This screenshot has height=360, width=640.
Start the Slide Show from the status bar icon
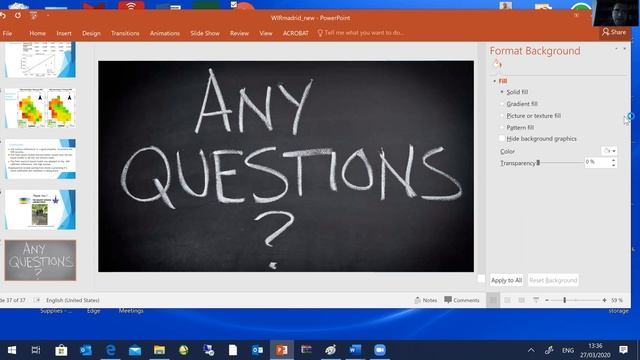[536, 300]
